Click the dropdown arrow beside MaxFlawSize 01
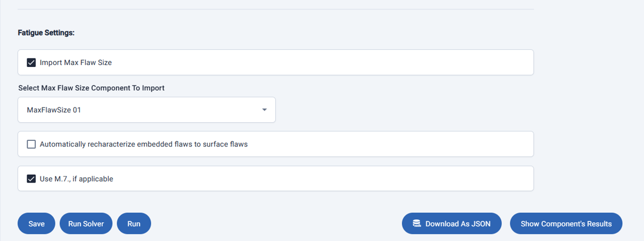 coord(264,110)
